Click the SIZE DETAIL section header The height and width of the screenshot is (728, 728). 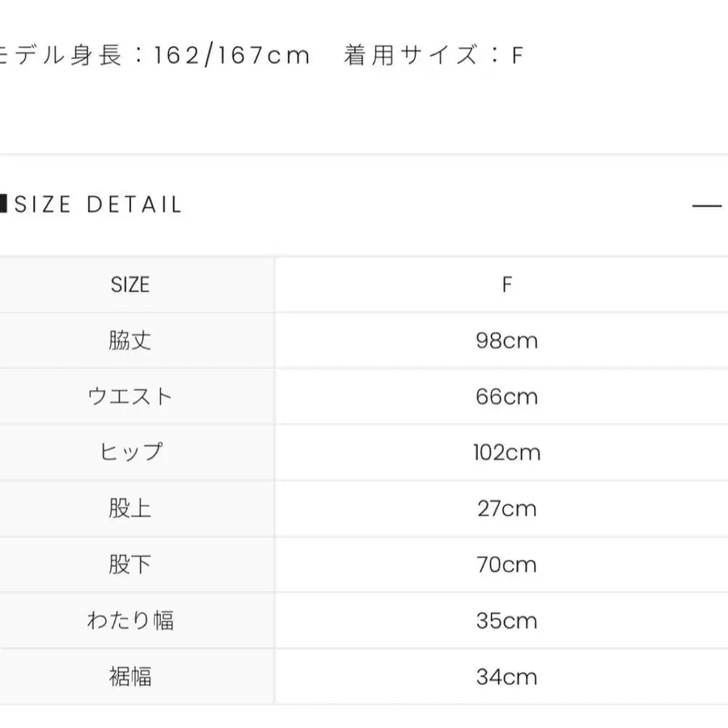pos(97,204)
